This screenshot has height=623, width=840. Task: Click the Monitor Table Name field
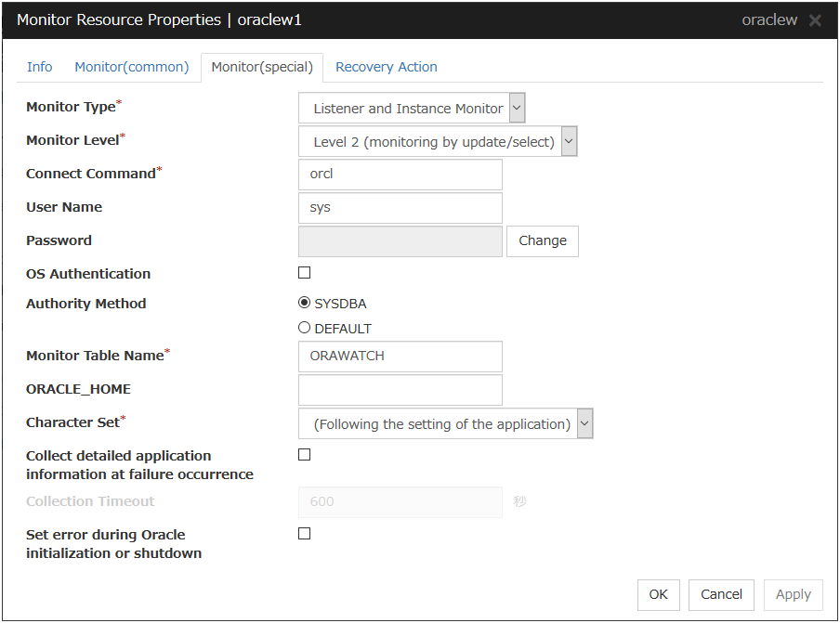coord(400,357)
